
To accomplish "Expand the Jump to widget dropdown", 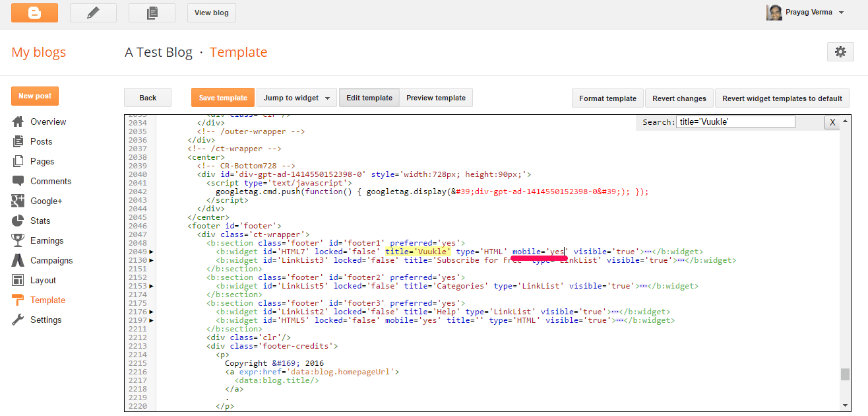I will 296,98.
